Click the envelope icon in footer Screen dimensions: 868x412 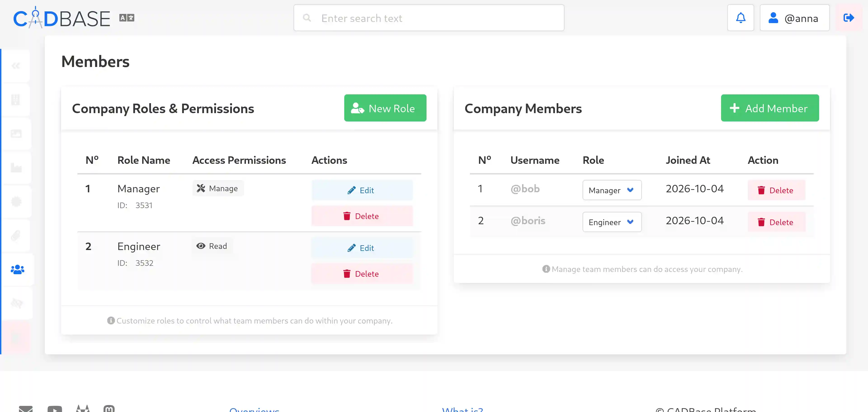coord(26,409)
